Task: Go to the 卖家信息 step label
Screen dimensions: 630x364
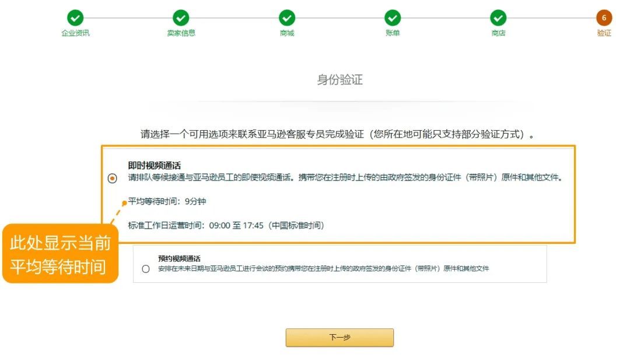Action: point(181,33)
